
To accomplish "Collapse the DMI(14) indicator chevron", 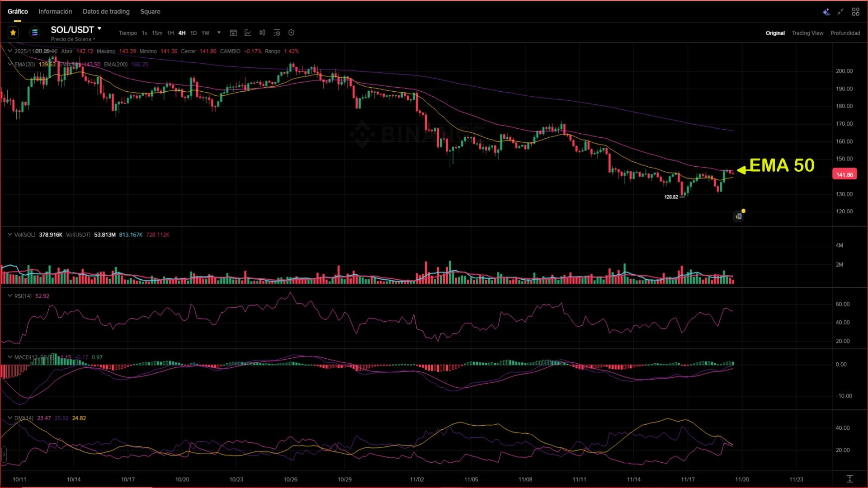I will (x=9, y=418).
